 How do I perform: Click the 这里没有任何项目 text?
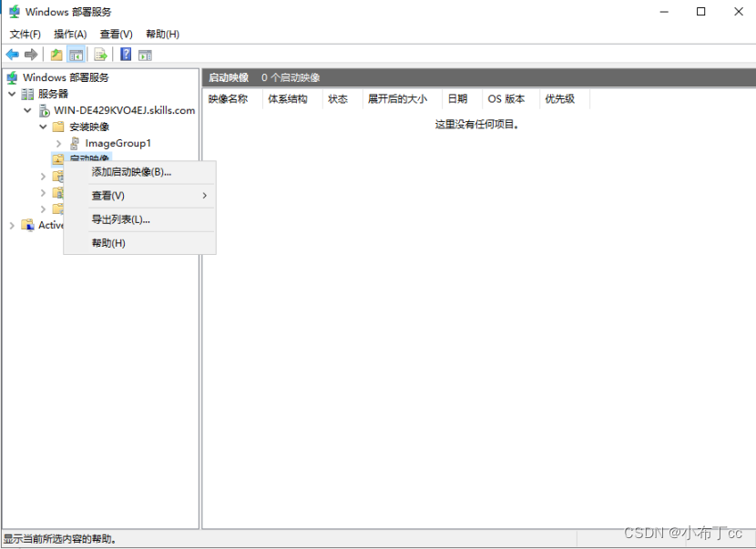coord(477,125)
